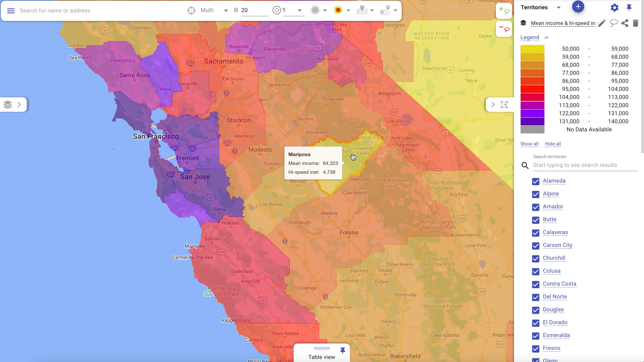
Task: Delete the territory with the trash icon
Action: pyautogui.click(x=636, y=23)
